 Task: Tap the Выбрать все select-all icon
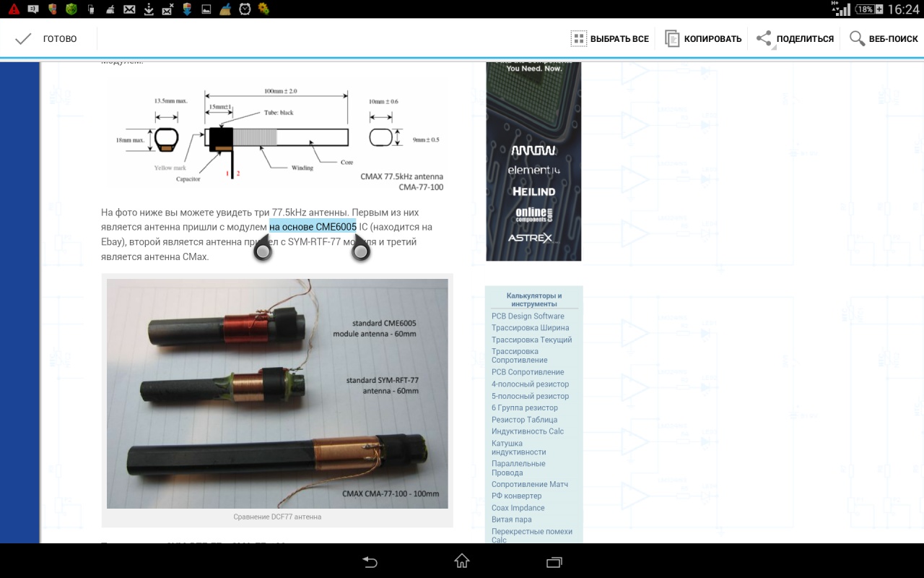coord(578,39)
